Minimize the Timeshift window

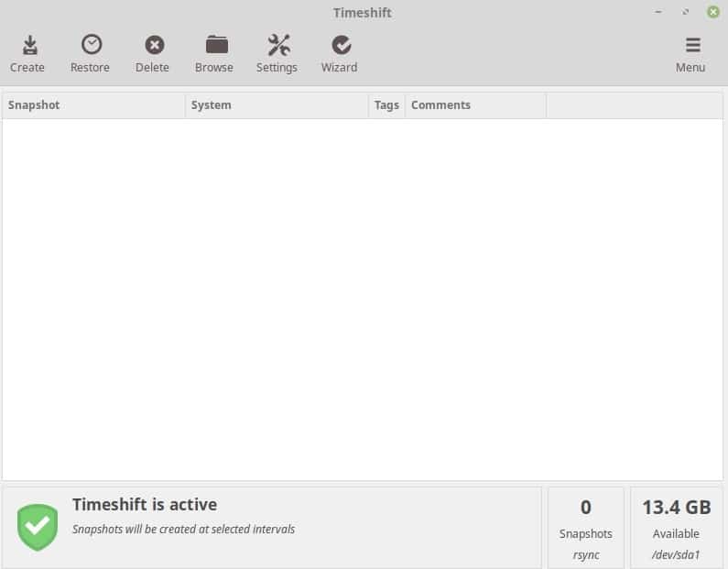pos(657,12)
